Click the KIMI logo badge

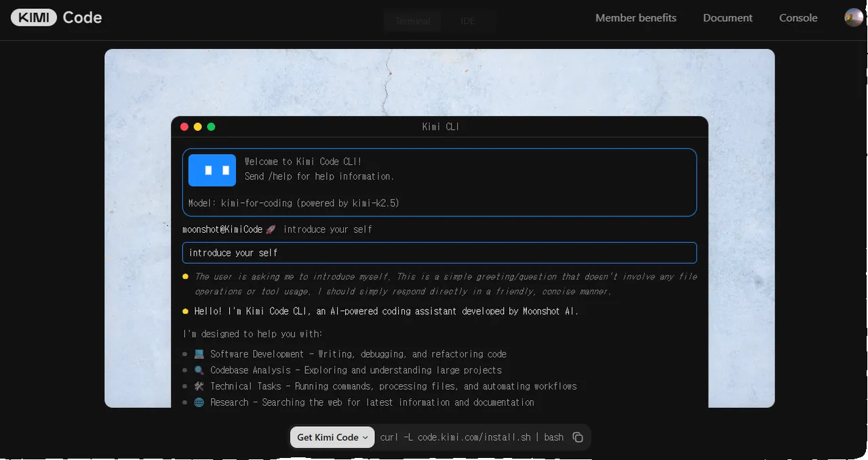34,18
